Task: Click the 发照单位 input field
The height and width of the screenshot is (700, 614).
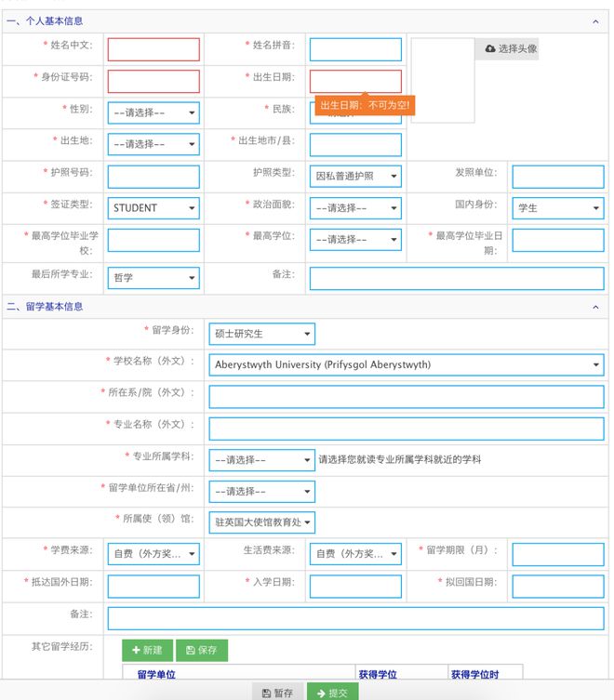Action: click(558, 177)
